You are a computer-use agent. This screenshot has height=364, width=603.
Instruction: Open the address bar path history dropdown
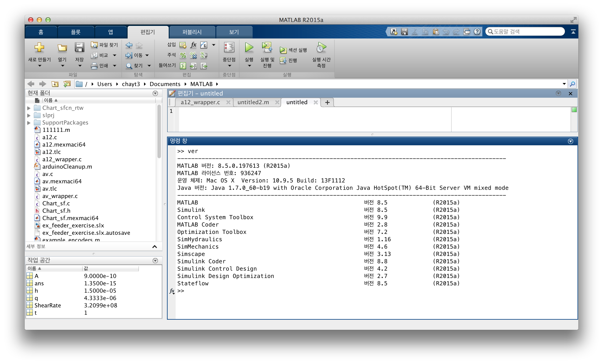[x=564, y=84]
